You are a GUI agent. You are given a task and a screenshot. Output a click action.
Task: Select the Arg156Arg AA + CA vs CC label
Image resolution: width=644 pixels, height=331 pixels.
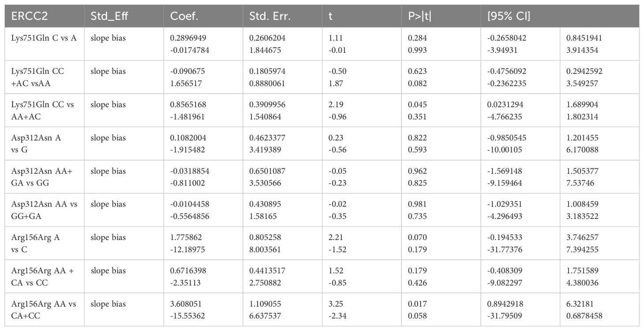42,277
